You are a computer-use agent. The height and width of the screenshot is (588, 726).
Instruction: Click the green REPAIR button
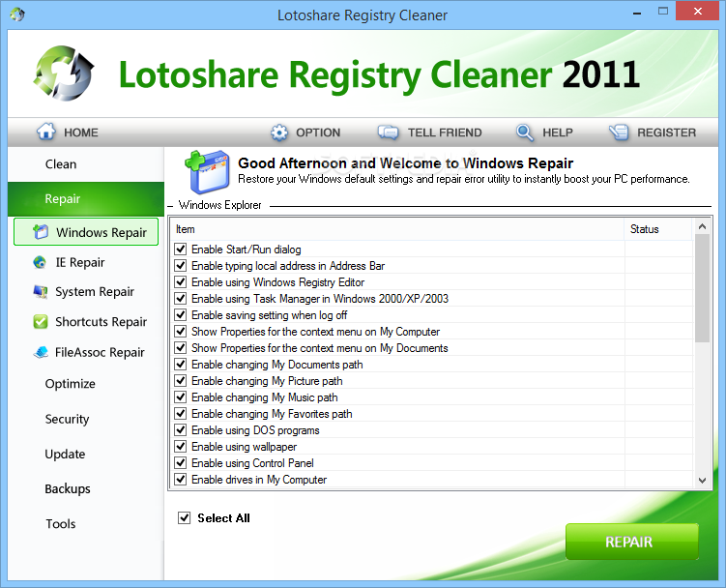point(632,542)
